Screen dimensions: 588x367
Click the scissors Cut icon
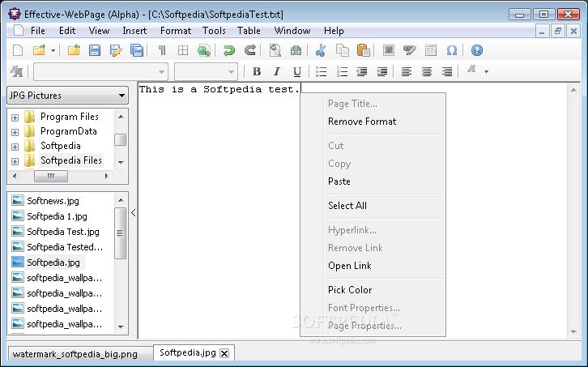(x=321, y=50)
